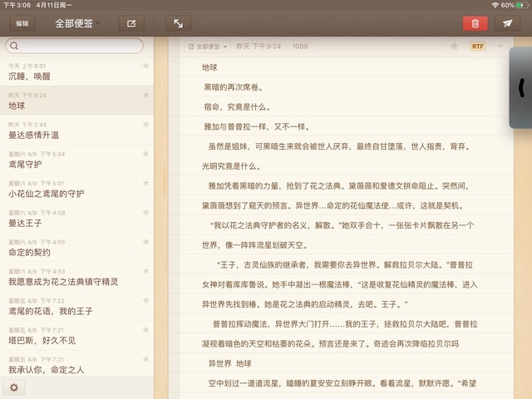Toggle favorite star in the note header
This screenshot has height=399, width=532.
click(454, 47)
